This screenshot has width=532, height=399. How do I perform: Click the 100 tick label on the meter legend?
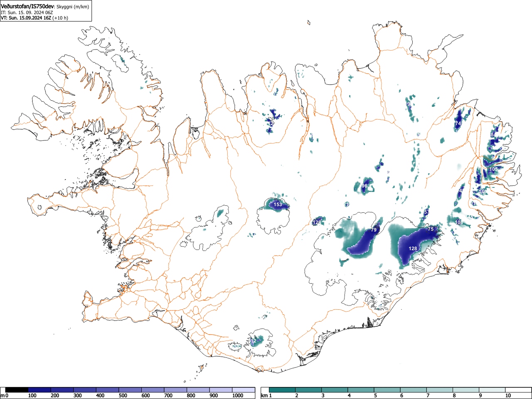point(32,396)
